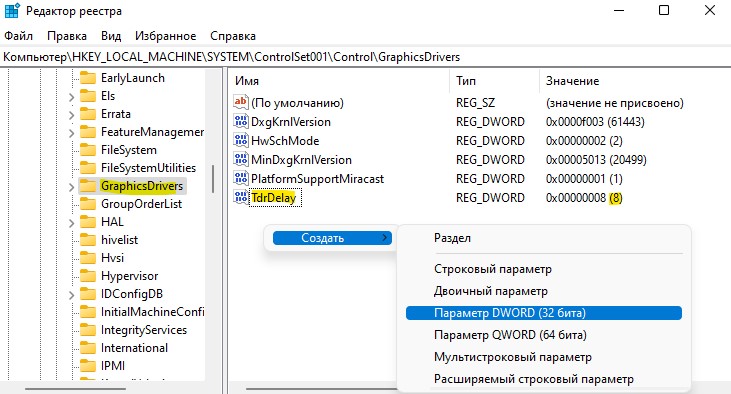This screenshot has height=394, width=731.
Task: Click the 0x0000f003 (61443) value cell
Action: (x=595, y=122)
